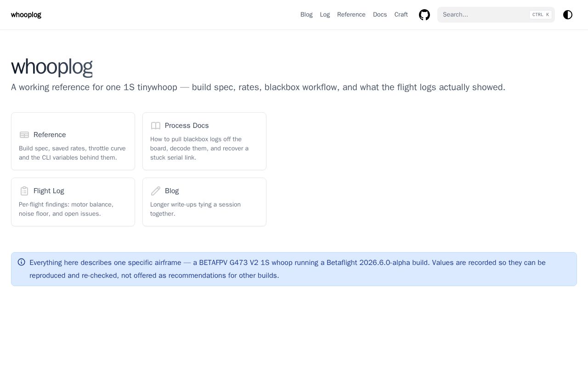Open the Blog nav menu item
The width and height of the screenshot is (588, 368).
pos(306,15)
